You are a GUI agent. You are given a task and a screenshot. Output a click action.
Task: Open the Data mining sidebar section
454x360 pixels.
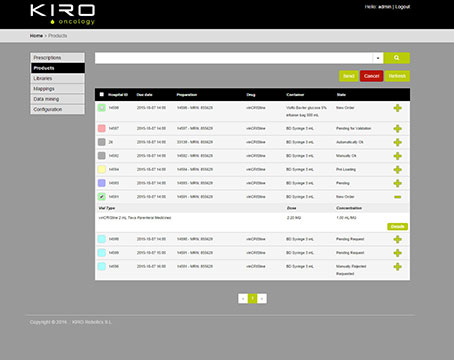58,99
